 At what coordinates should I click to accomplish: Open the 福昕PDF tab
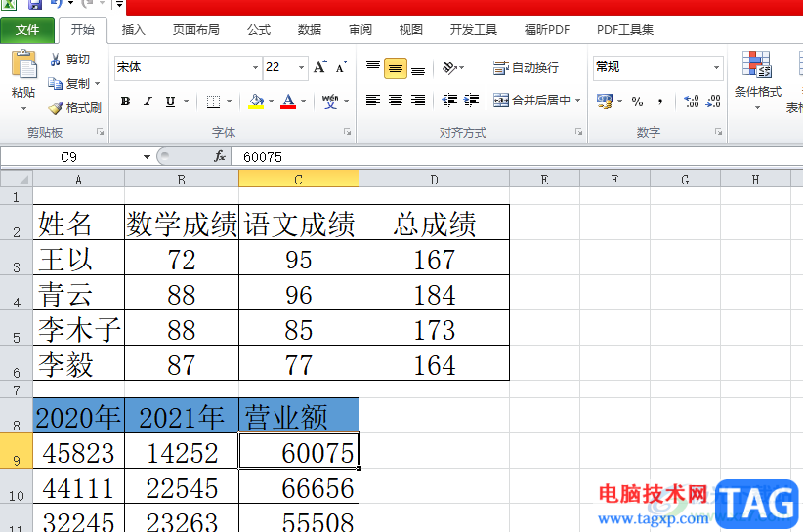[547, 29]
